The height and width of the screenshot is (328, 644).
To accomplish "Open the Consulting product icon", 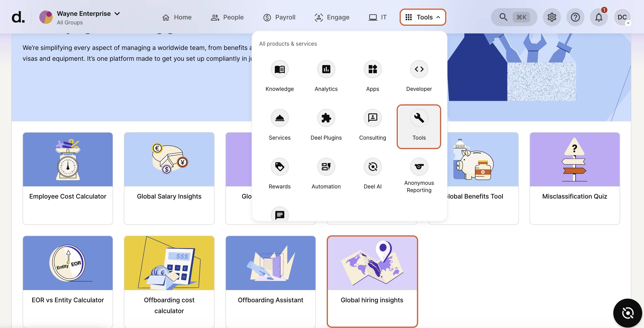I will (373, 118).
